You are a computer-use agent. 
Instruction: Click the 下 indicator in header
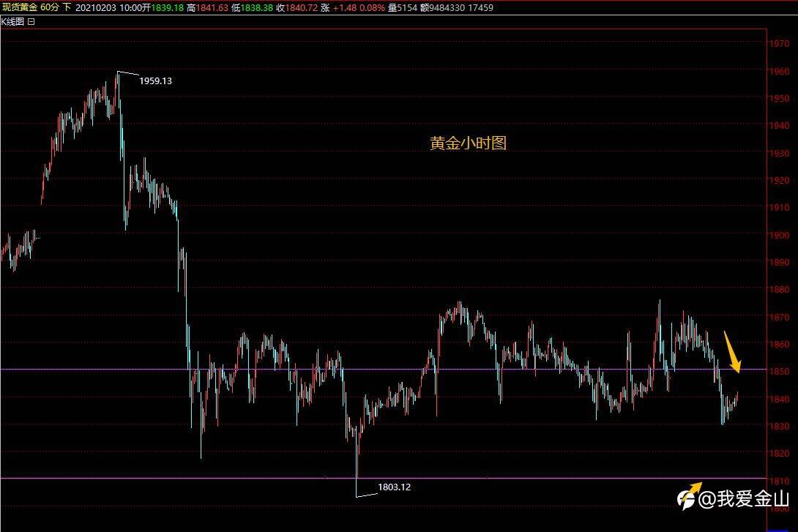tap(67, 7)
